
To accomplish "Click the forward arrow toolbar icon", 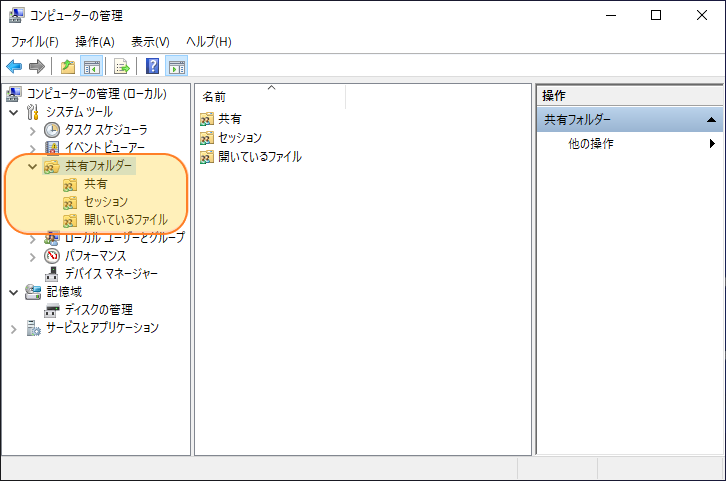I will click(37, 66).
